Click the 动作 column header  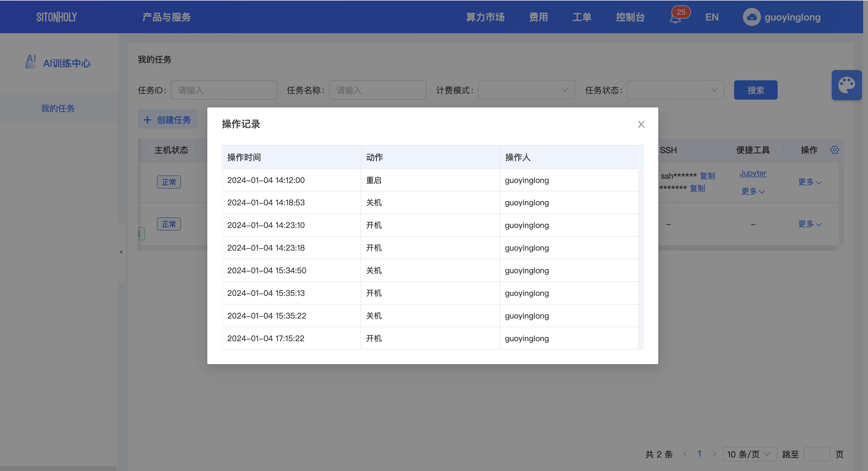pos(430,157)
